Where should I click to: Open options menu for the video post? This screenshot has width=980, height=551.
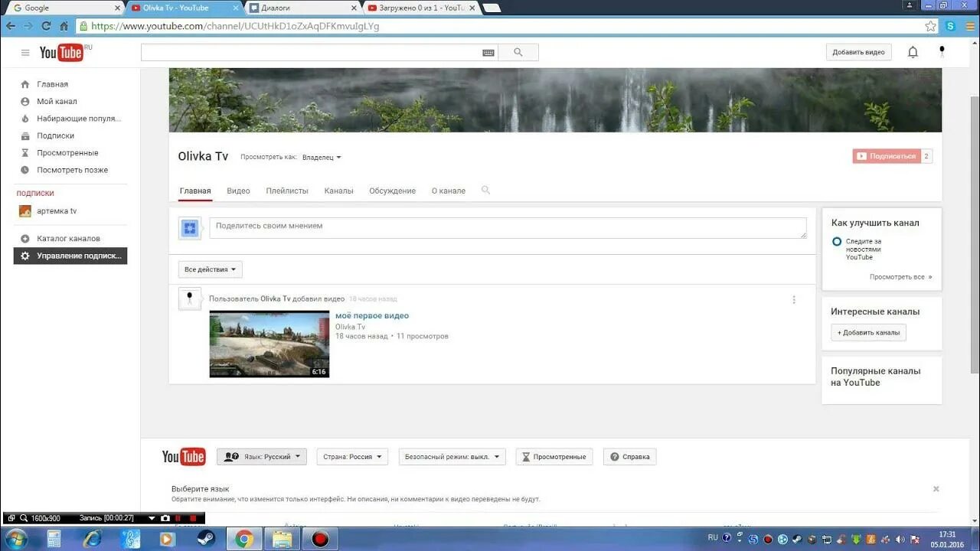[x=794, y=300]
